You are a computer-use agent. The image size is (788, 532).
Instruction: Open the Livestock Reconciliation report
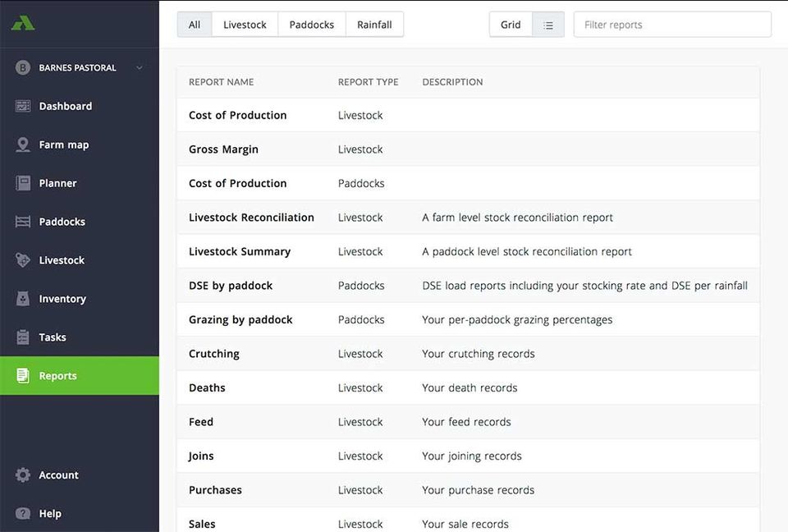tap(251, 218)
